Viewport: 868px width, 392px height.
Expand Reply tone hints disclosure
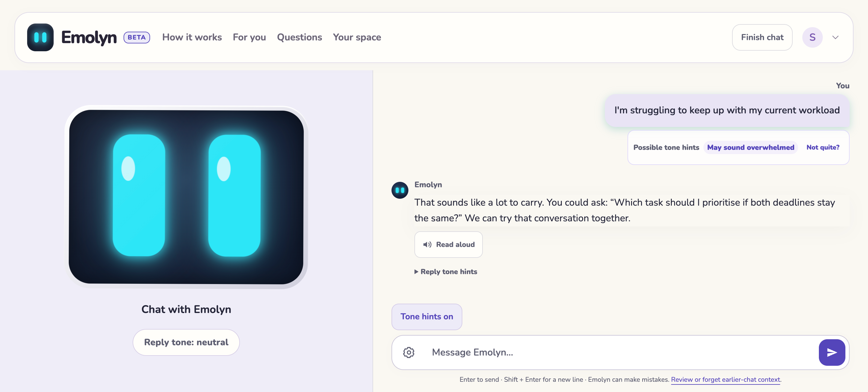[445, 272]
